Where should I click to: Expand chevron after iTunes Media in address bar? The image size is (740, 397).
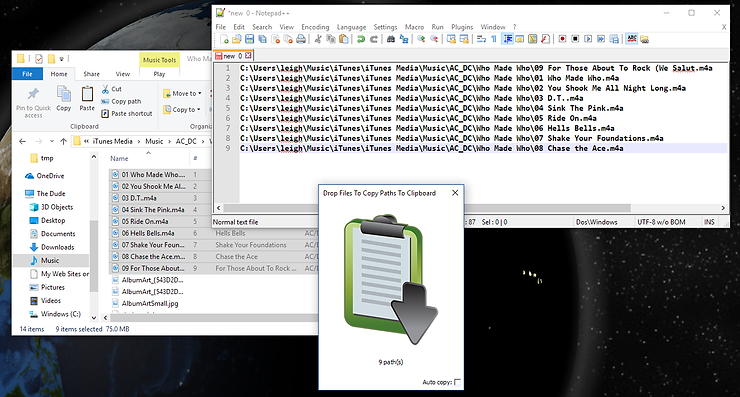point(139,141)
